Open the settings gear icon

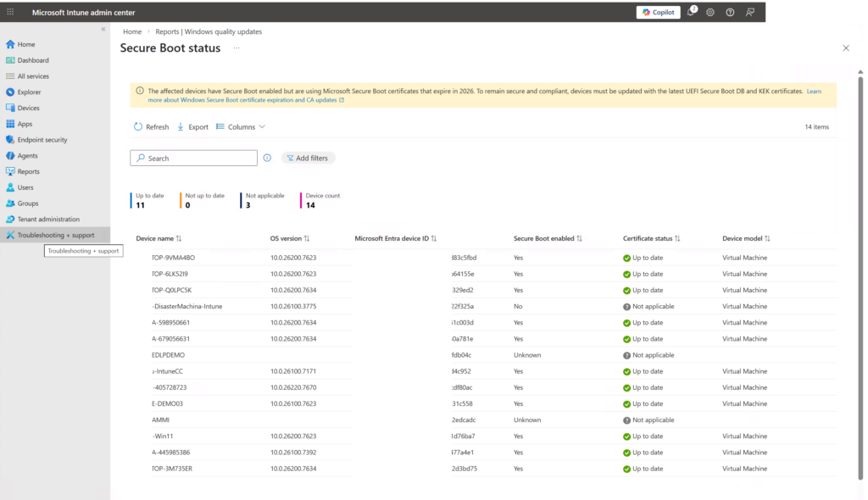(710, 12)
